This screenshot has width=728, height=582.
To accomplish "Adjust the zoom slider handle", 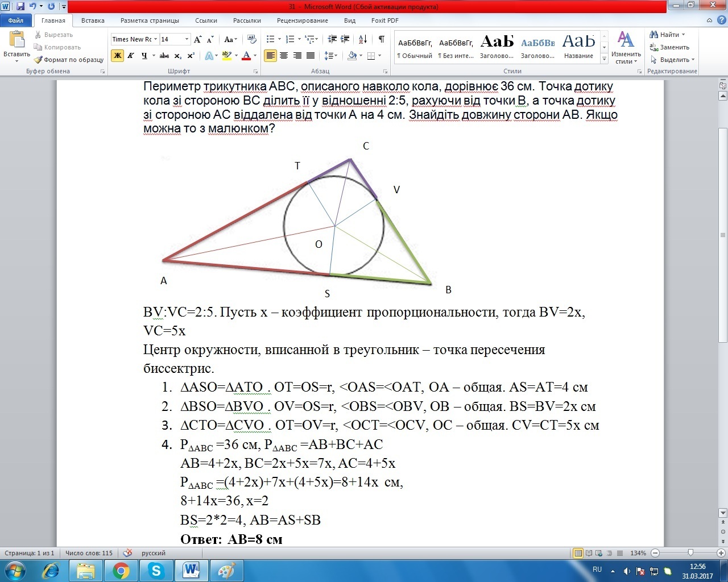I will pyautogui.click(x=690, y=552).
